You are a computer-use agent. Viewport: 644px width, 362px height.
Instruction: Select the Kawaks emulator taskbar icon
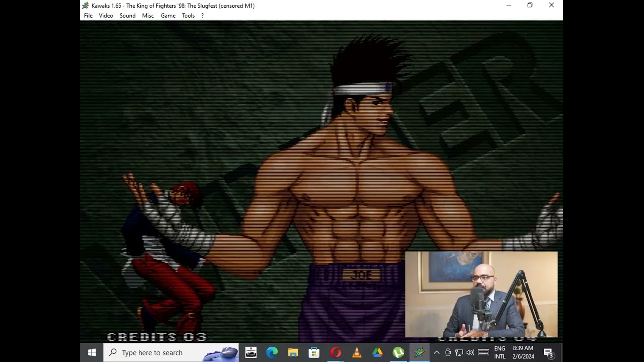(419, 353)
